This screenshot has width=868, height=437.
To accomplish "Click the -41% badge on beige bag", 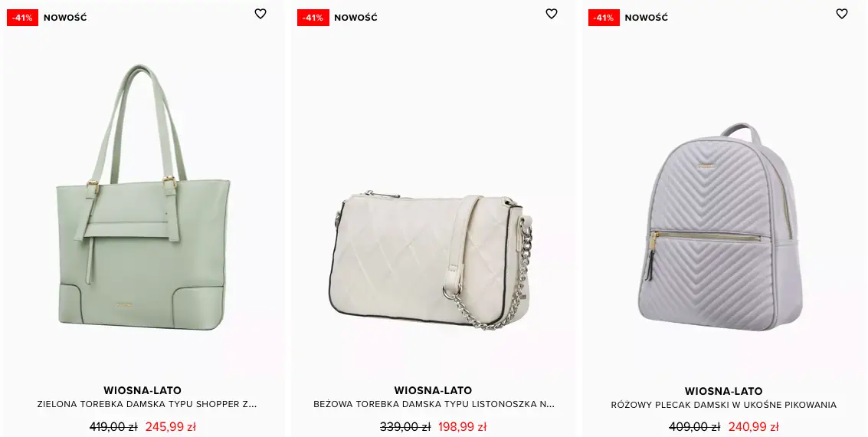I will (313, 18).
